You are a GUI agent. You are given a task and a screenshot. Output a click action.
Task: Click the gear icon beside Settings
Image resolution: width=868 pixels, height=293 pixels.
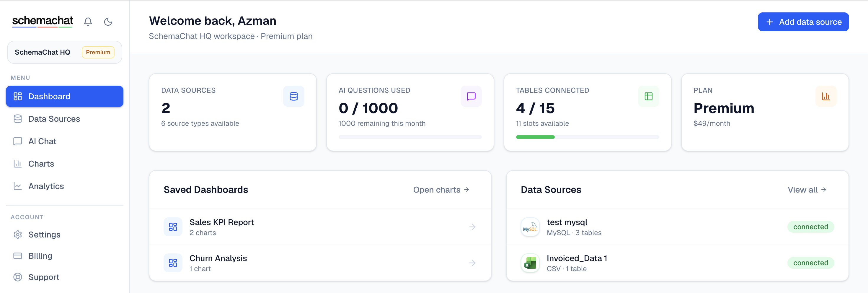click(x=17, y=235)
